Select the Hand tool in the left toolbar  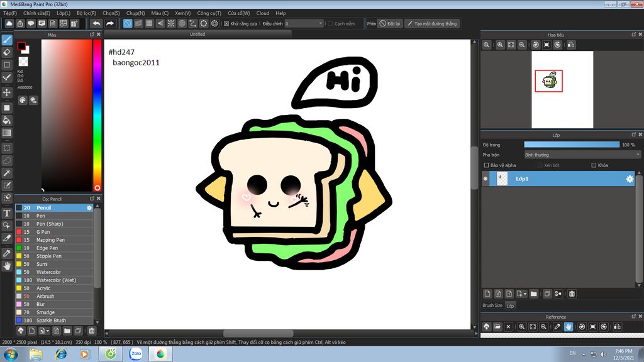pyautogui.click(x=7, y=266)
